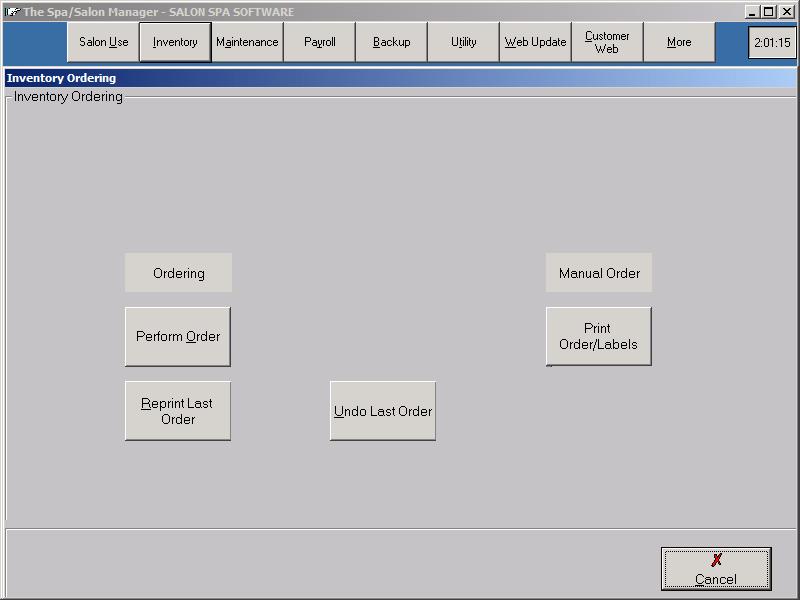Select the Utility menu button

463,42
